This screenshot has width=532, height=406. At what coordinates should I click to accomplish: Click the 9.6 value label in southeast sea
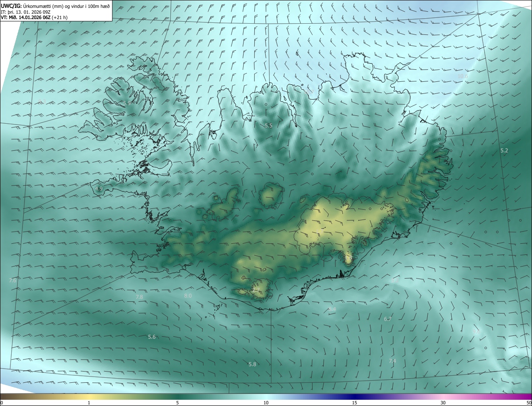[x=476, y=331]
